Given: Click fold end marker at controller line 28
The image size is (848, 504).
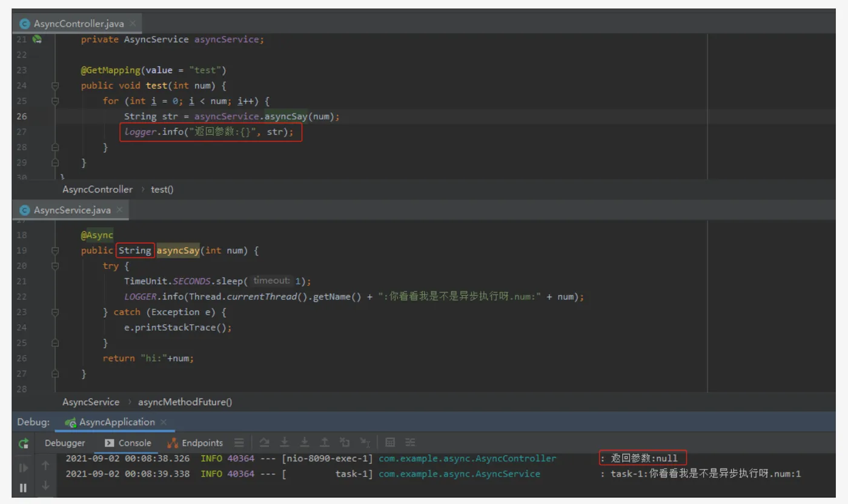Looking at the screenshot, I should tap(55, 147).
